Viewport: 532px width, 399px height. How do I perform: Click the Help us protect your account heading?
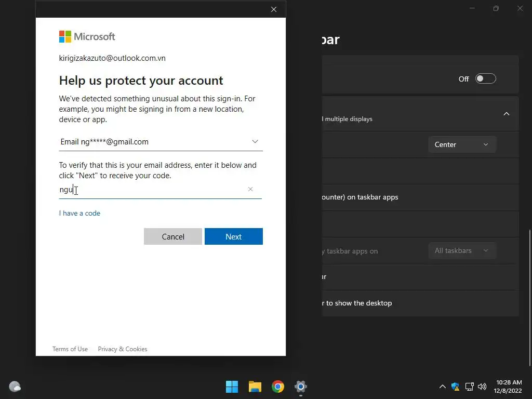pos(141,81)
